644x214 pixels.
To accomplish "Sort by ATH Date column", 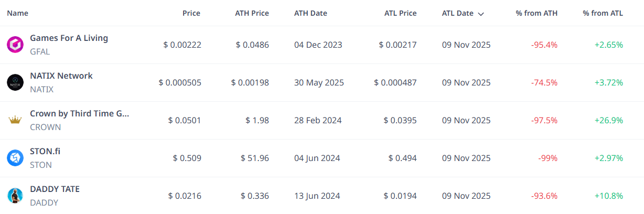I will [x=311, y=13].
